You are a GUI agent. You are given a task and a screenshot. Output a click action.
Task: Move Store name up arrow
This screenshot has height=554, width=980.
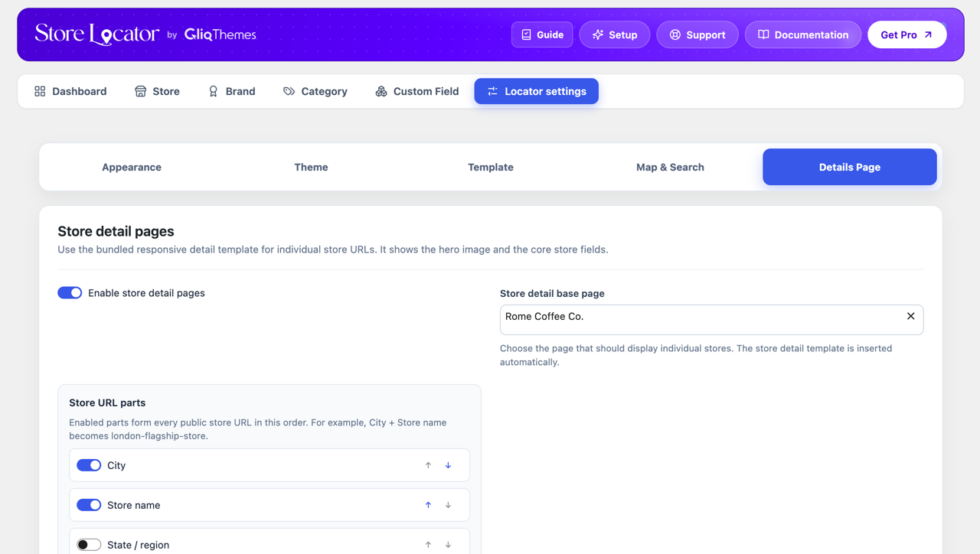428,505
